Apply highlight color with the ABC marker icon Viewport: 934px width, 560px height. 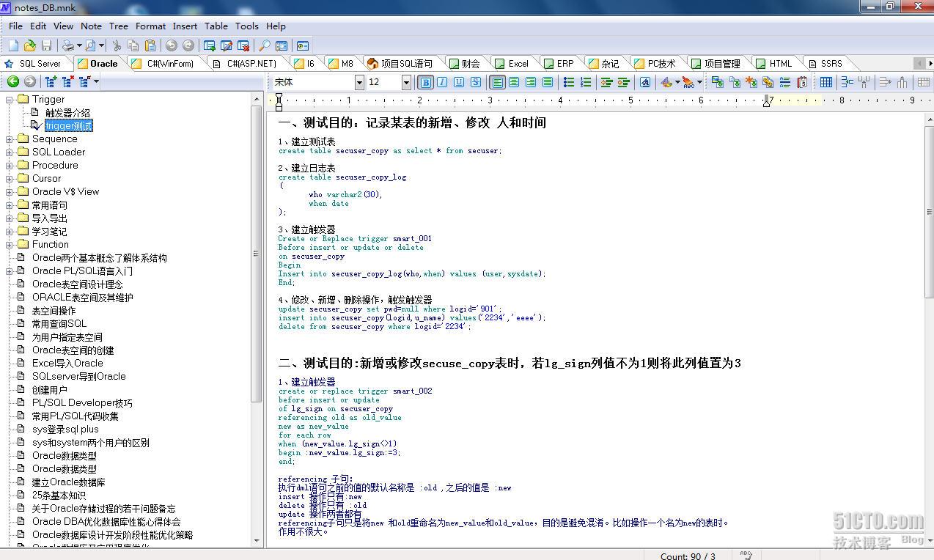tap(688, 82)
